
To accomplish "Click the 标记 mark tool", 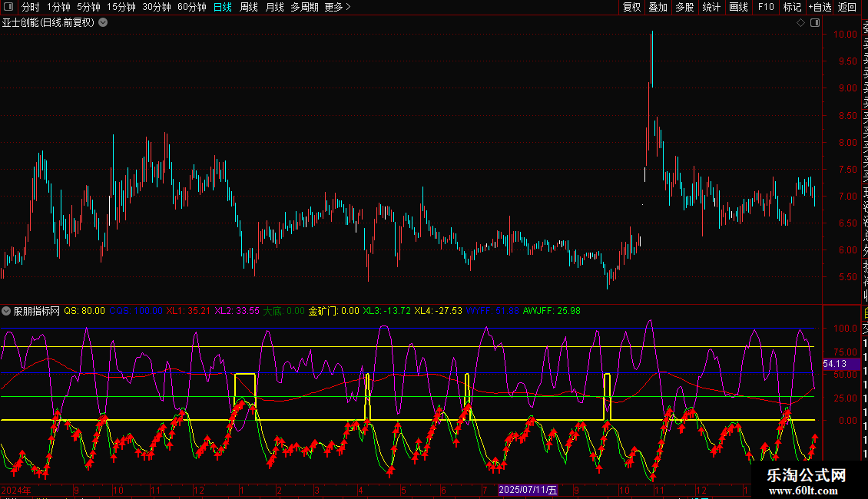I will tap(792, 7).
